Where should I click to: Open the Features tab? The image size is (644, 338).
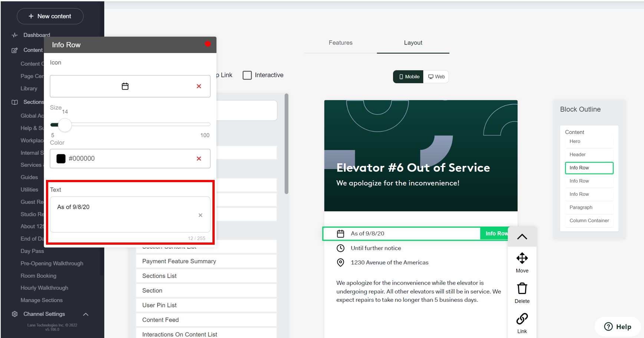coord(340,43)
